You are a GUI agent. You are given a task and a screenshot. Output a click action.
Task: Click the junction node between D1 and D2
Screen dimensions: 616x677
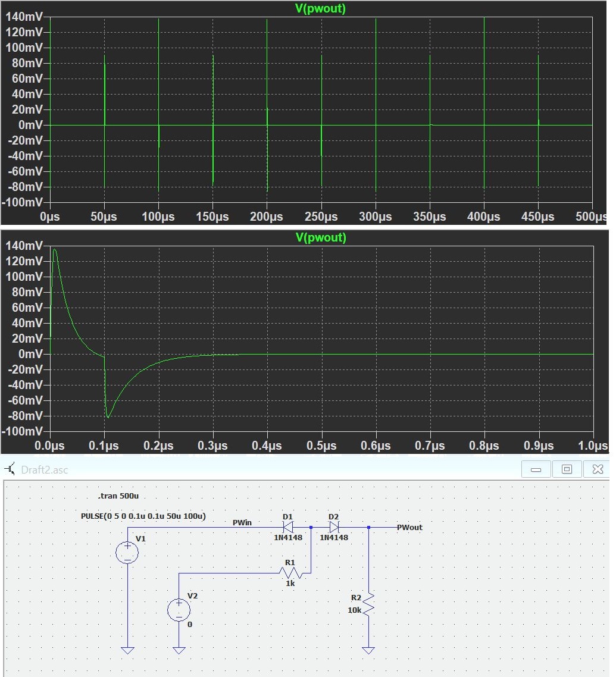point(311,527)
